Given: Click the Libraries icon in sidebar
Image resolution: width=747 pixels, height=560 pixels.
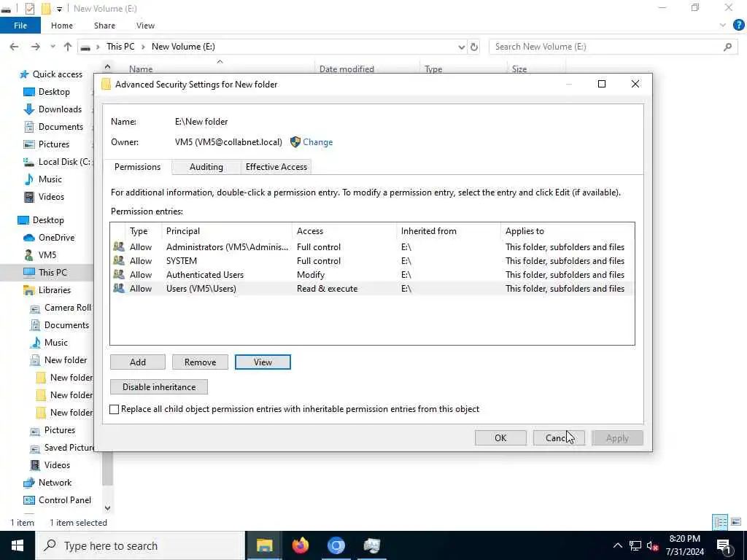Looking at the screenshot, I should [x=29, y=290].
